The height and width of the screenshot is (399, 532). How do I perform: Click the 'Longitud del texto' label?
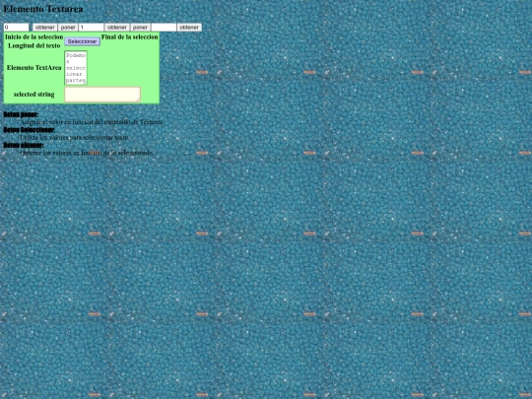tap(33, 45)
